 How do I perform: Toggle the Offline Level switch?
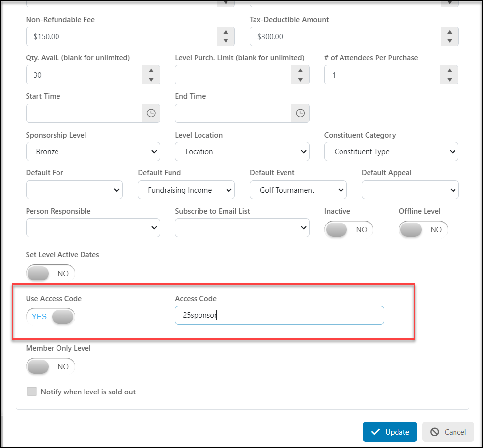click(423, 229)
